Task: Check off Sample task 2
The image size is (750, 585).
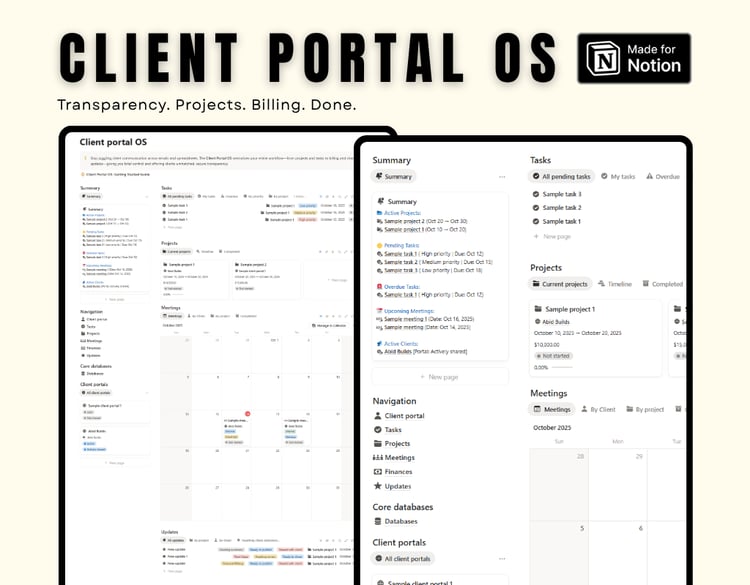Action: point(536,208)
